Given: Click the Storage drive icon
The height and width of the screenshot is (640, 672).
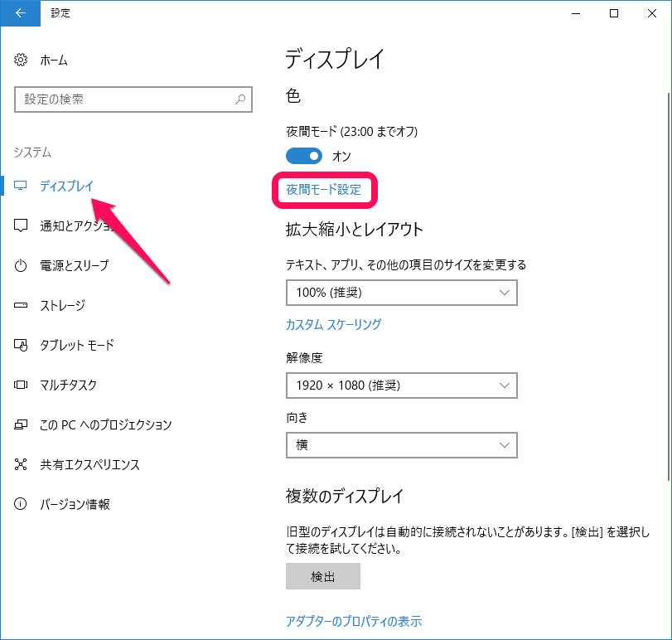Looking at the screenshot, I should click(x=21, y=305).
